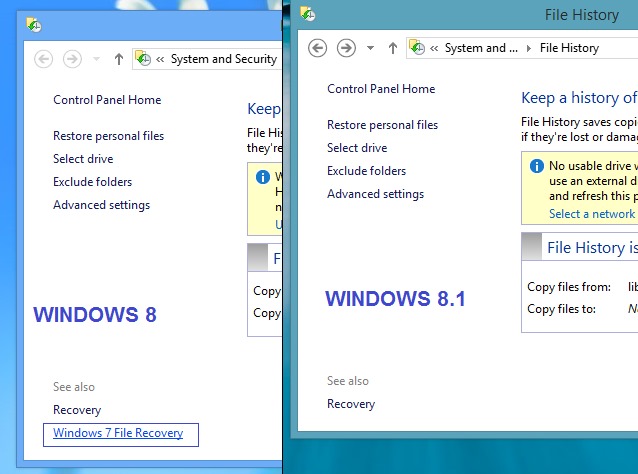Open Recovery under See also in Windows 8.1
Image resolution: width=638 pixels, height=474 pixels.
click(351, 404)
